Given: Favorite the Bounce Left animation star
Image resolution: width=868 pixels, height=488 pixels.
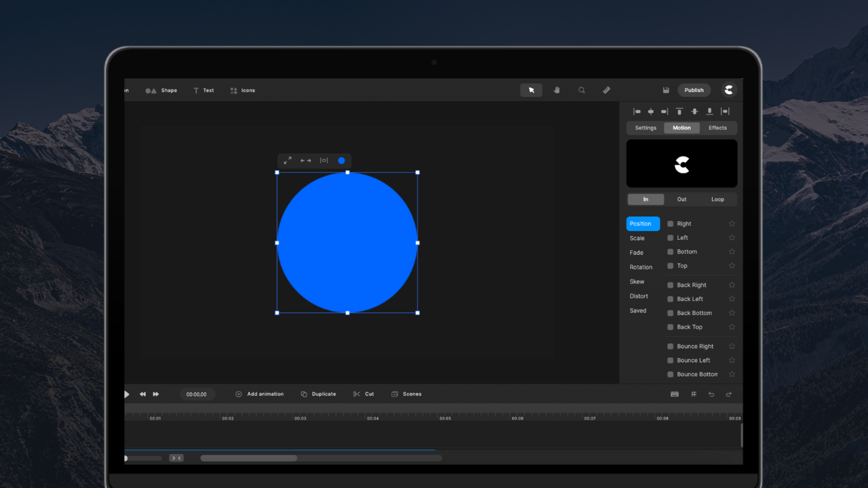Looking at the screenshot, I should click(732, 360).
